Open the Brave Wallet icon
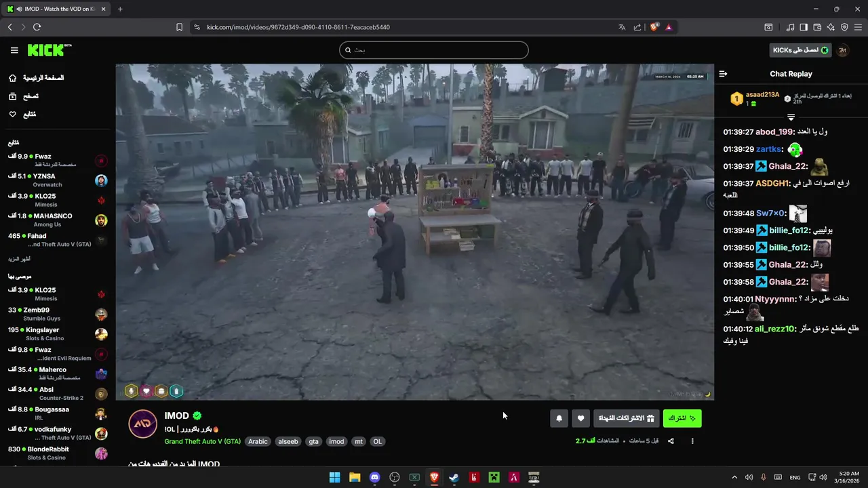The height and width of the screenshot is (488, 868). click(817, 27)
